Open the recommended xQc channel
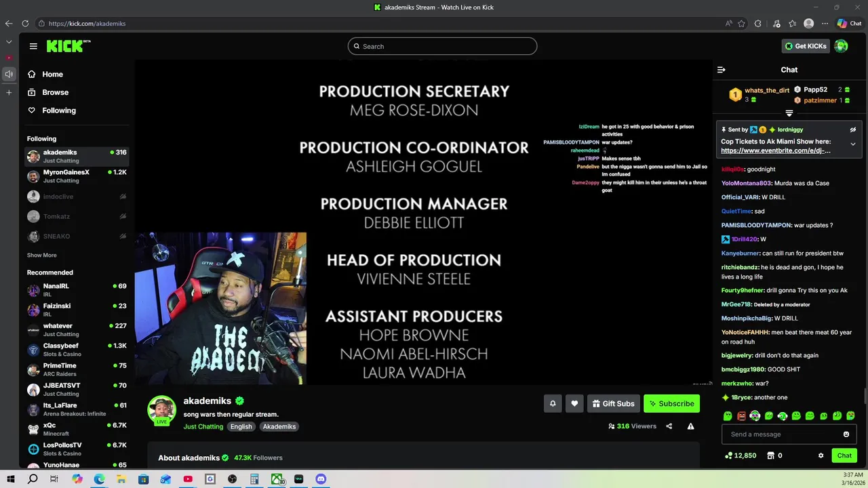868x488 pixels. (77, 429)
